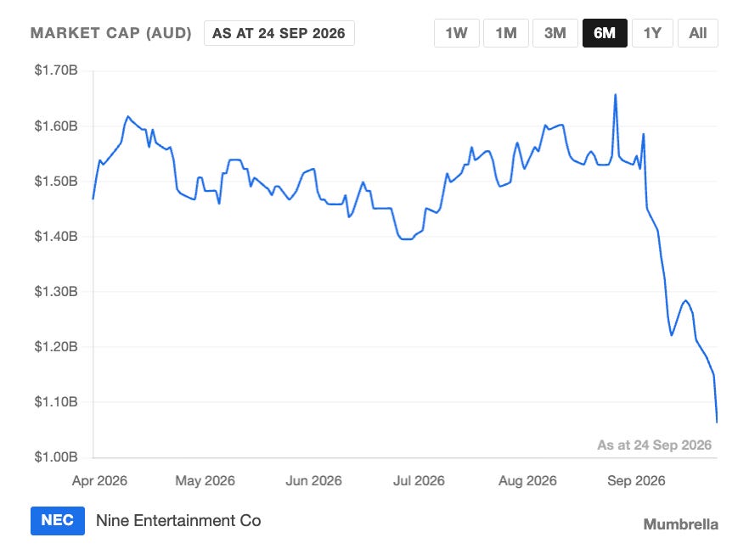Click the Jul 2026 axis label
Screen dimensions: 749x560
click(419, 480)
